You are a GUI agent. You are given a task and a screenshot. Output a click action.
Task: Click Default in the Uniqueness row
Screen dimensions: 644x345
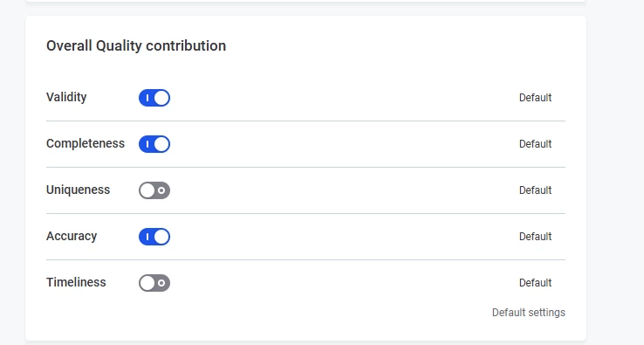pos(535,190)
